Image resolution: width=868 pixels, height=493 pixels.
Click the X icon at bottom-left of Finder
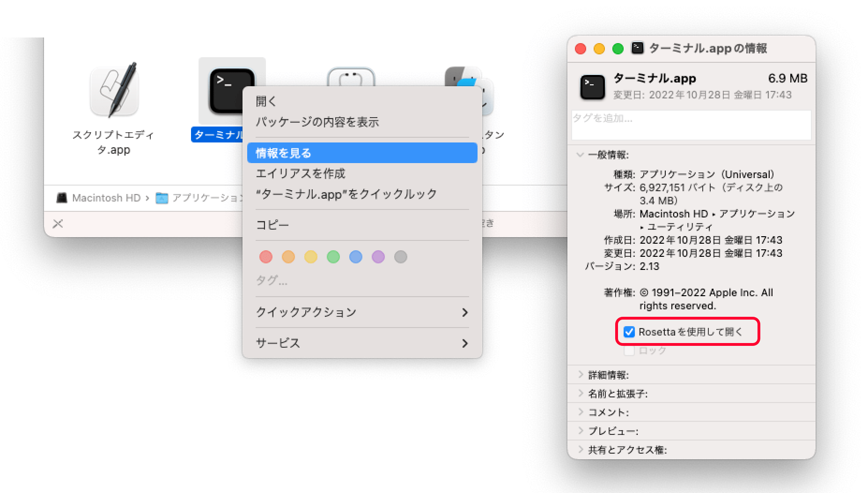point(58,224)
